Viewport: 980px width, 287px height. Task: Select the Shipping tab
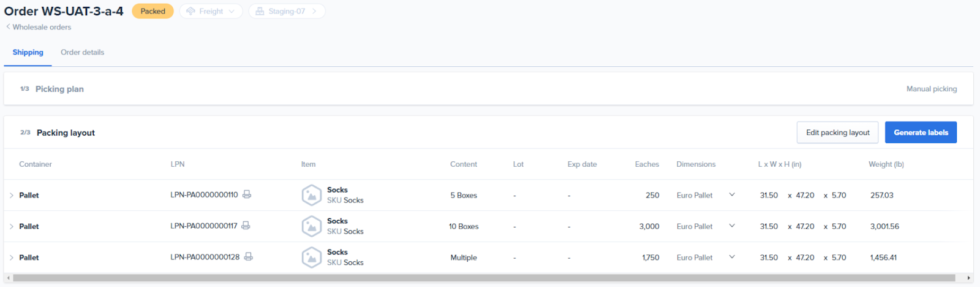tap(28, 52)
